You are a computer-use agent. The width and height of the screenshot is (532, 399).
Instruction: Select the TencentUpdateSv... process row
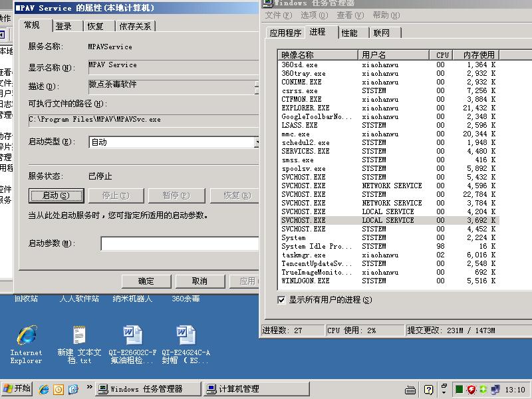(x=389, y=263)
